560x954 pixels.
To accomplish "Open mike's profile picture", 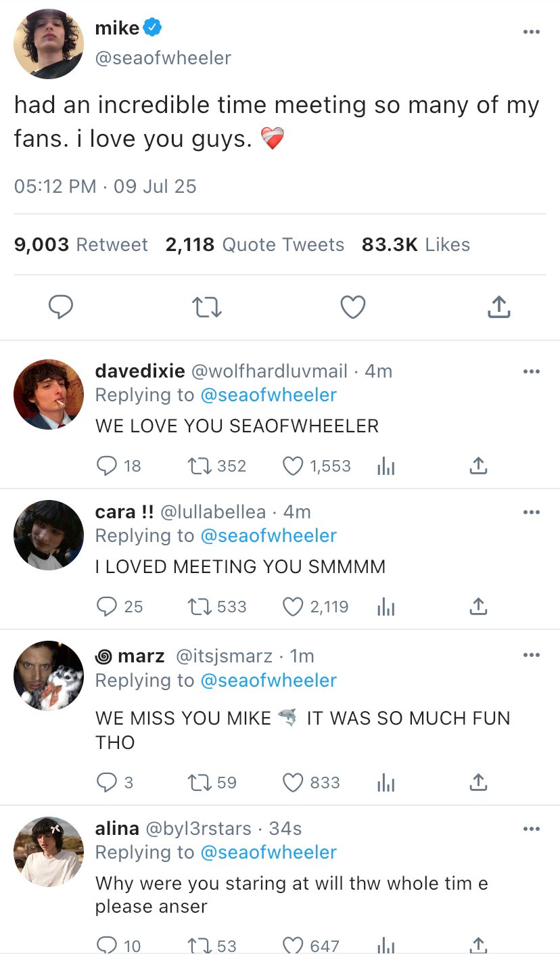I will pyautogui.click(x=49, y=44).
